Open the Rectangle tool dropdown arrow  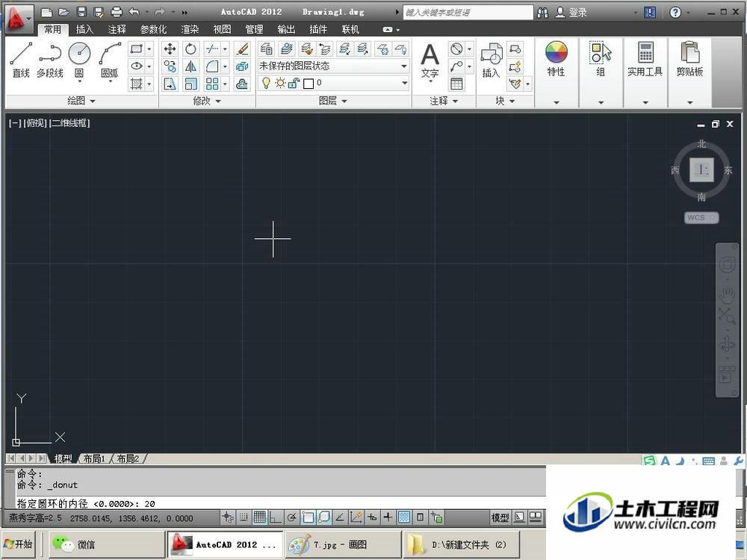[149, 49]
